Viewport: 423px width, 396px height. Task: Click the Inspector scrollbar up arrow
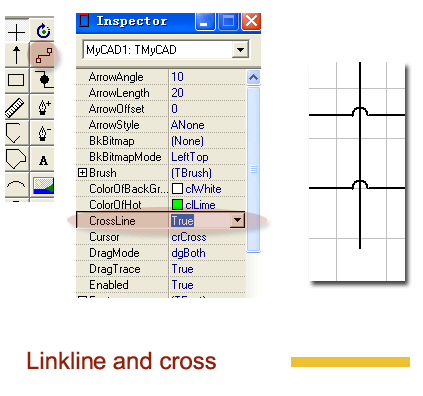point(253,78)
